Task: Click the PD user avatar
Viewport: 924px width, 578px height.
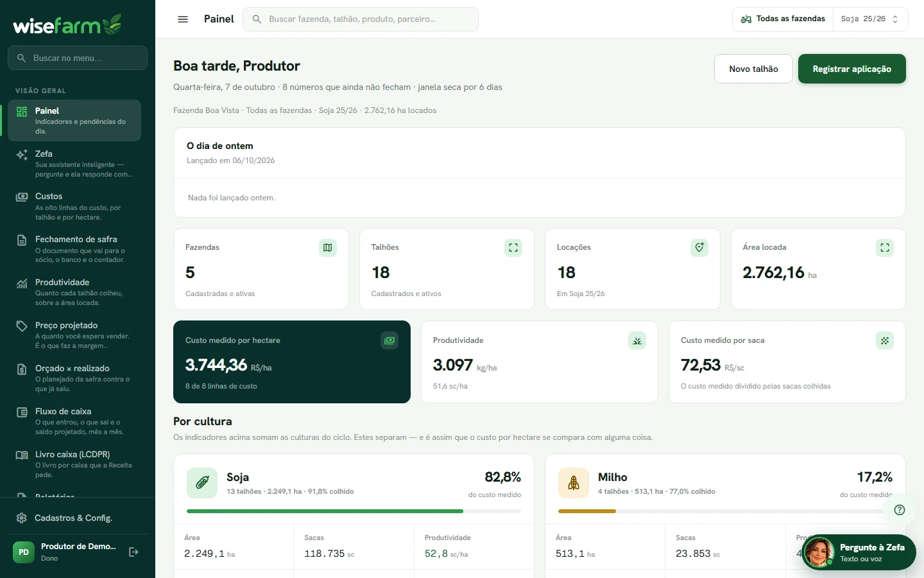Action: point(24,552)
